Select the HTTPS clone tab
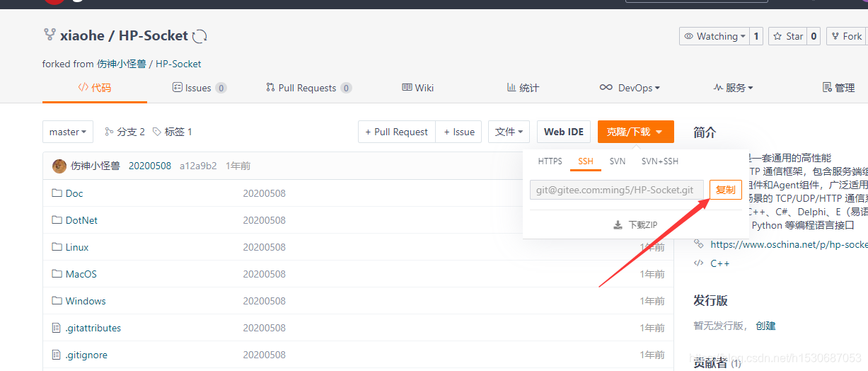Image resolution: width=868 pixels, height=371 pixels. pyautogui.click(x=550, y=161)
